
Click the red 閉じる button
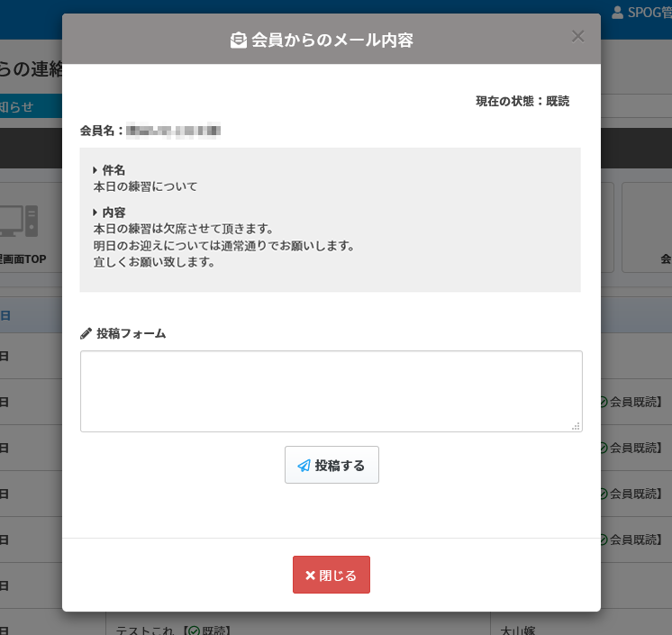coord(331,575)
